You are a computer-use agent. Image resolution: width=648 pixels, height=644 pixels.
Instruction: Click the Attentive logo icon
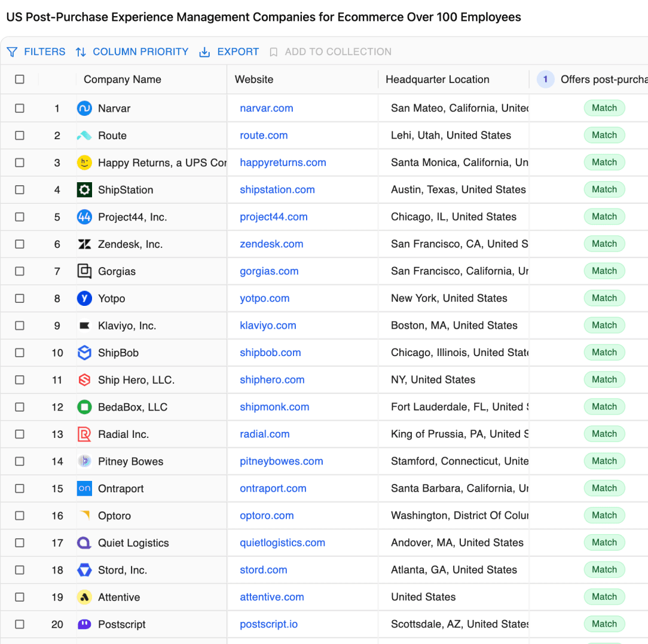pos(84,597)
